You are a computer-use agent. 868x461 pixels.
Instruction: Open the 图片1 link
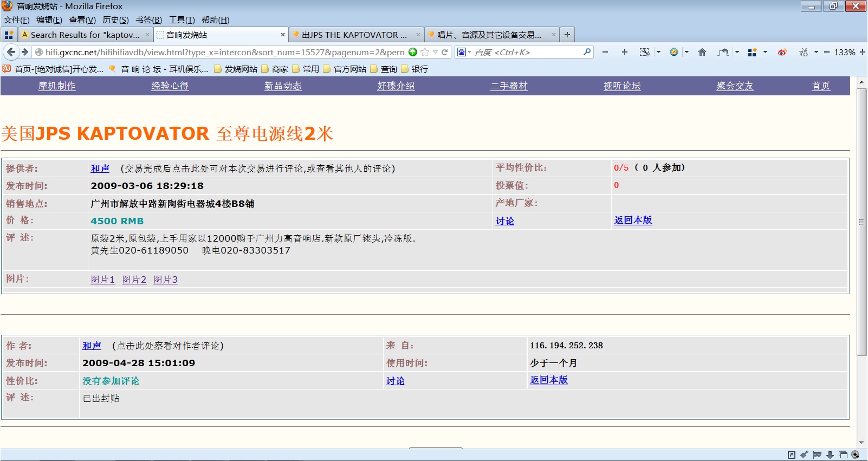(x=103, y=280)
